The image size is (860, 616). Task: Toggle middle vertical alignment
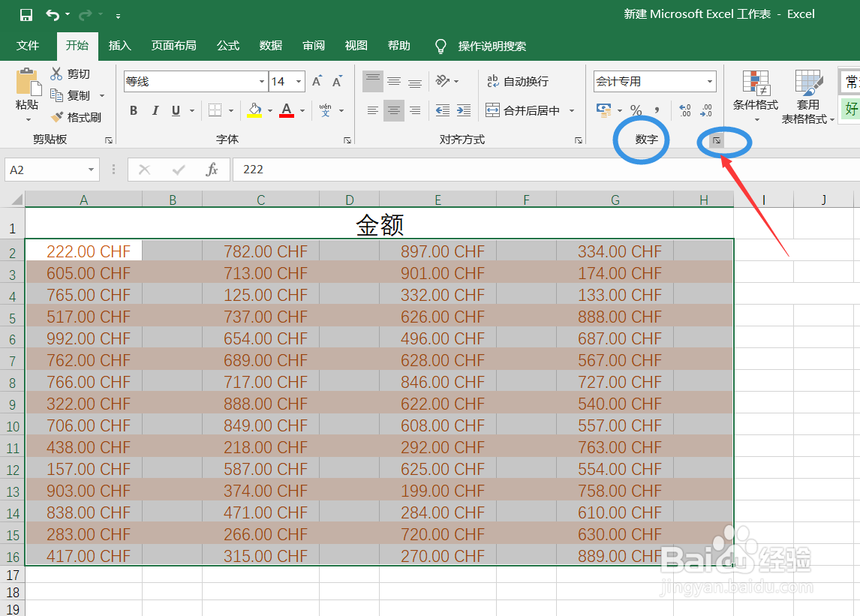[394, 81]
